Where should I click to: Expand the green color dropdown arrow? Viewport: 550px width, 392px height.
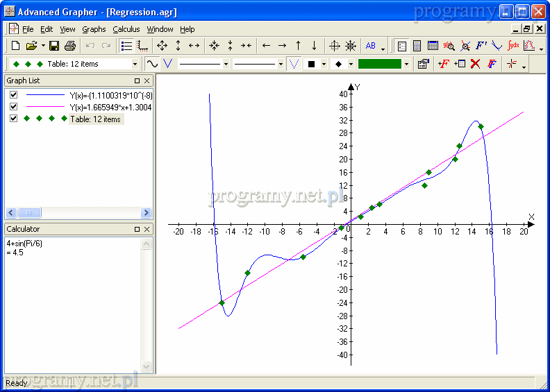406,64
